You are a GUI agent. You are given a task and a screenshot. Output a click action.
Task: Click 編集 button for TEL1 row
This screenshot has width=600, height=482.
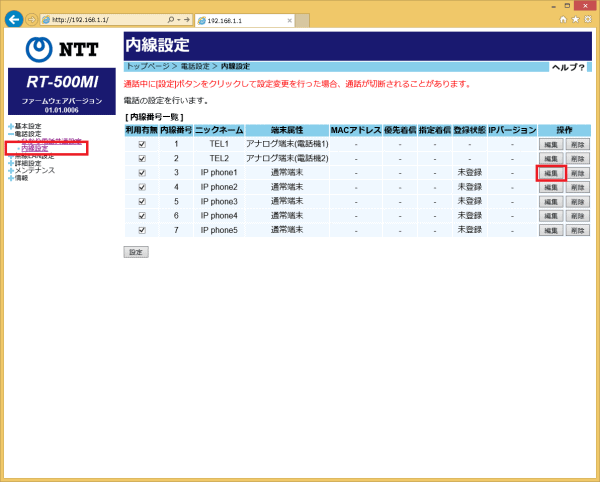tap(551, 145)
